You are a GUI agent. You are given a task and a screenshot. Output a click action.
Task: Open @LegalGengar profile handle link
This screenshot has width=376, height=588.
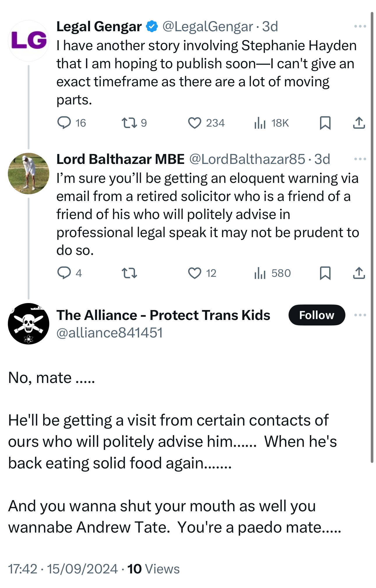(208, 27)
